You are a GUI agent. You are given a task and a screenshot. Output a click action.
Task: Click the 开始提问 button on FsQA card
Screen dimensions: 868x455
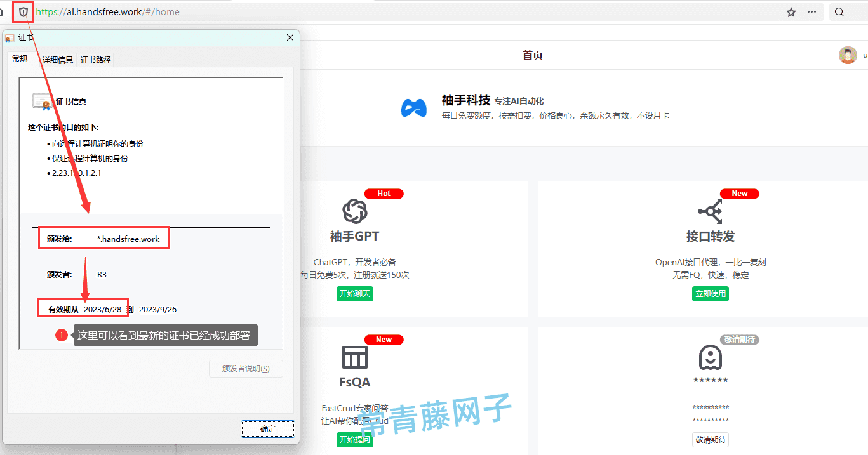point(355,440)
